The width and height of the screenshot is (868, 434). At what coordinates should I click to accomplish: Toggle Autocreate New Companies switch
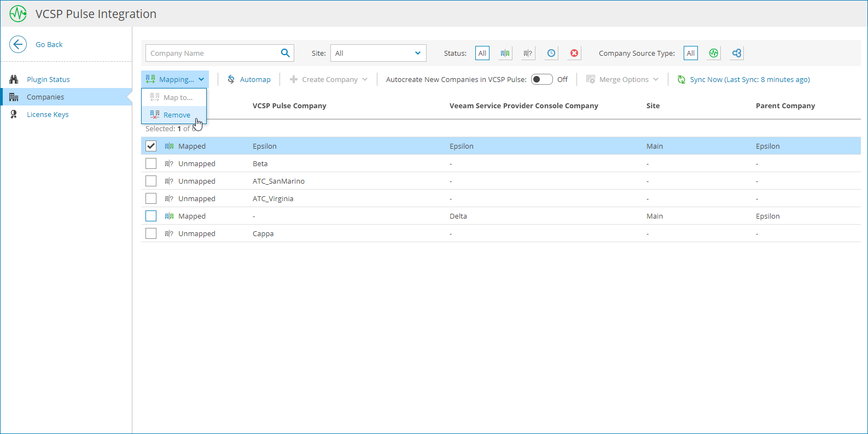[542, 79]
